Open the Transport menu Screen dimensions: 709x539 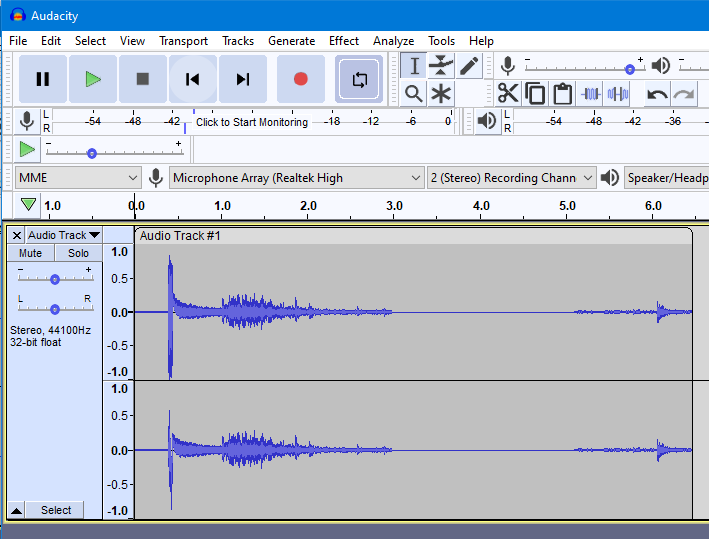click(x=183, y=41)
